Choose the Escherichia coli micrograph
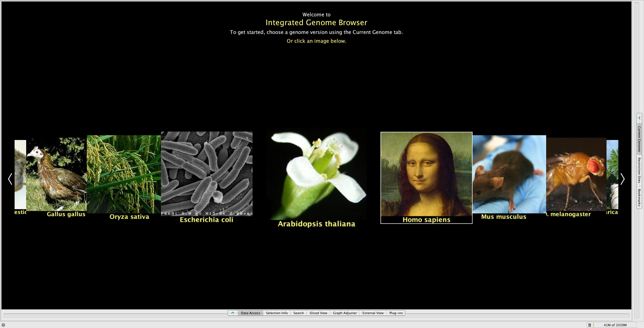Image resolution: width=644 pixels, height=328 pixels. [x=207, y=174]
